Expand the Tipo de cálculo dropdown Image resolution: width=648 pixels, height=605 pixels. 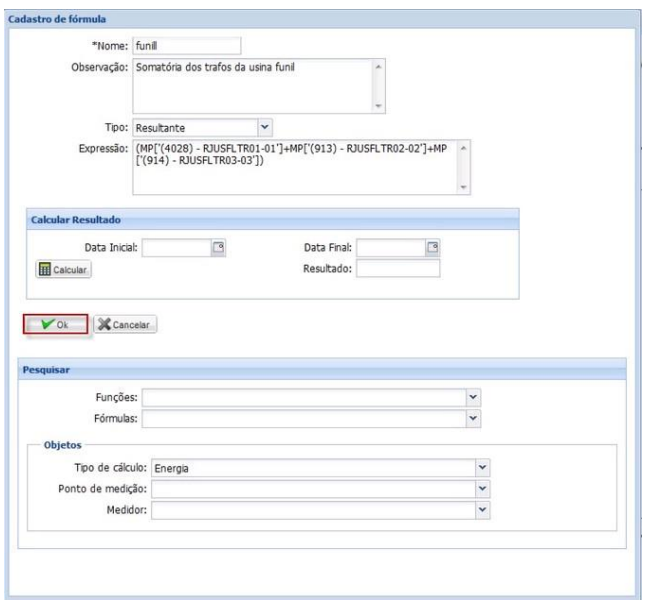pyautogui.click(x=482, y=467)
